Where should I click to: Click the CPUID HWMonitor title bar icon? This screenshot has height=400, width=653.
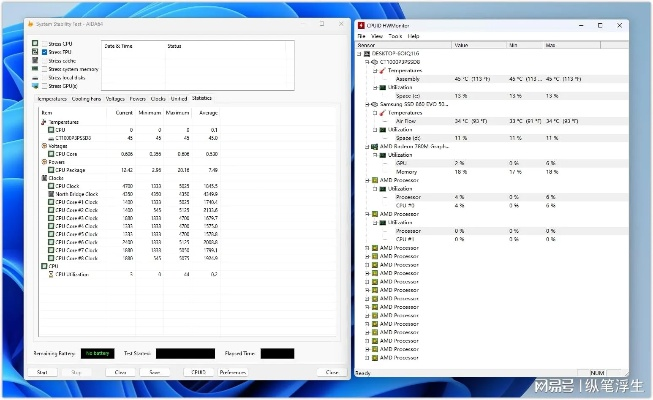[361, 25]
